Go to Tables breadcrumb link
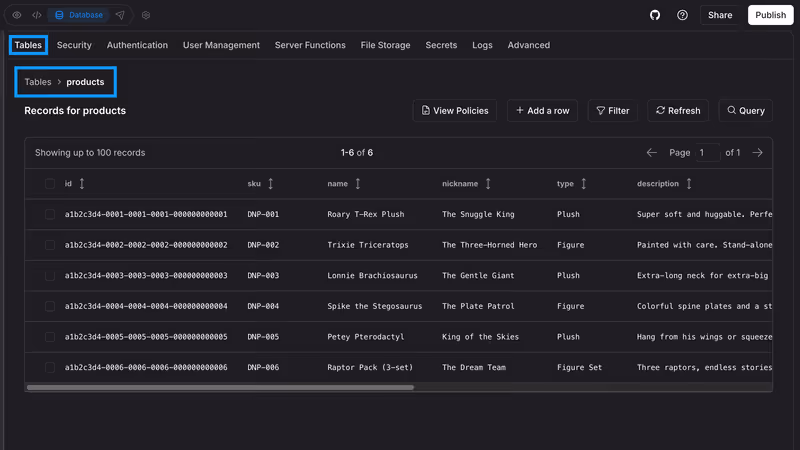 pos(38,82)
